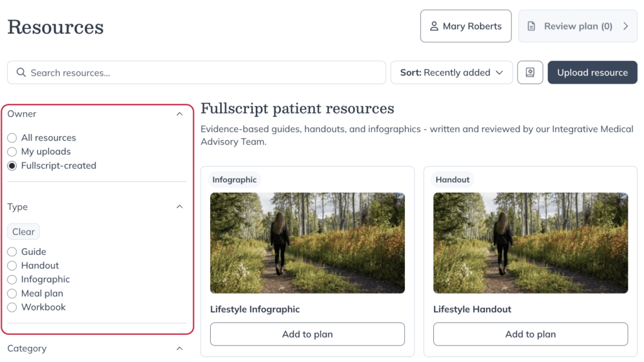
Task: Filter by Meal plan type
Action: point(12,294)
